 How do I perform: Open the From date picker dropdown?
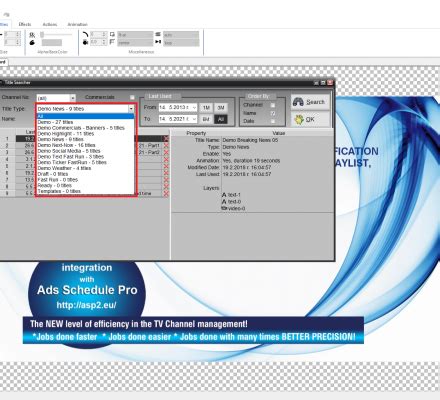194,108
